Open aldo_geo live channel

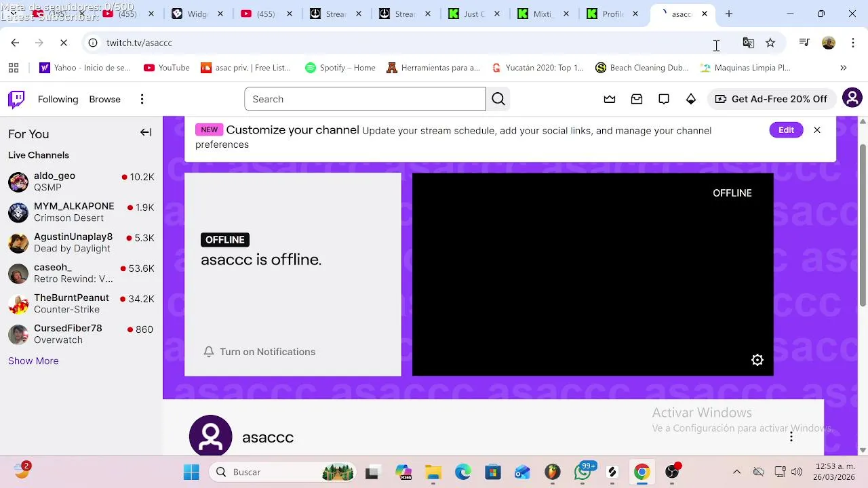tap(81, 182)
